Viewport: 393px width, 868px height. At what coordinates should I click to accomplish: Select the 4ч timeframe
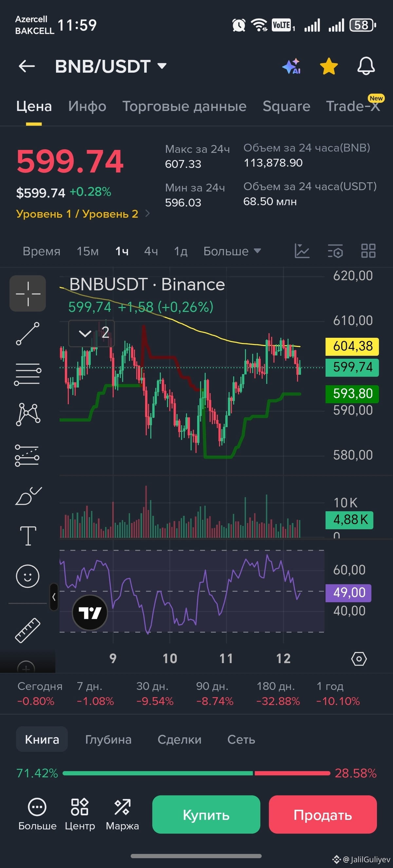coord(151,251)
